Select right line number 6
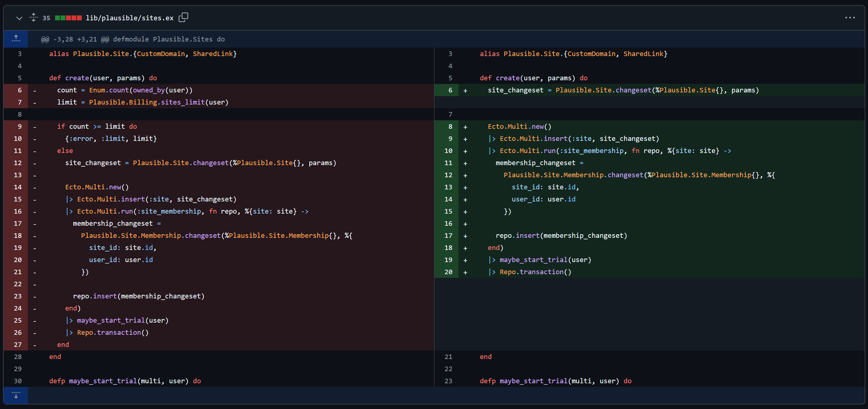This screenshot has width=868, height=409. tap(446, 90)
